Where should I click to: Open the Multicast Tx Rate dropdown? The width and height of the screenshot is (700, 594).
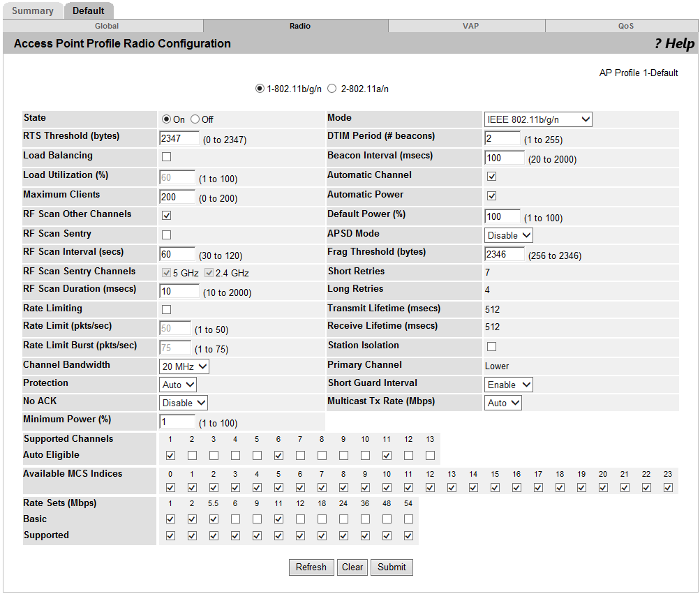tap(502, 402)
